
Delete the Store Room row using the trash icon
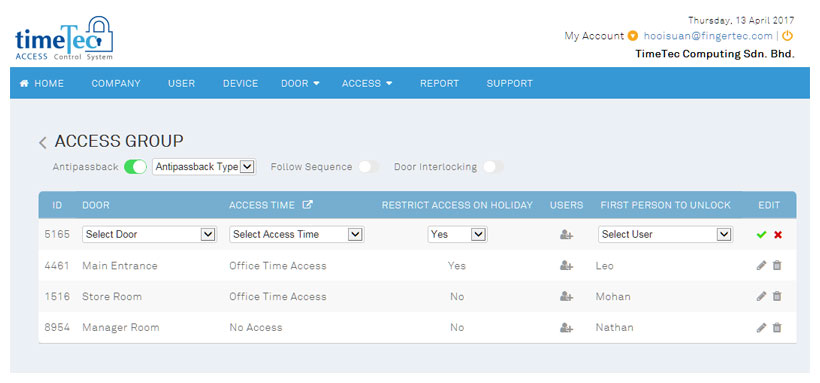777,297
